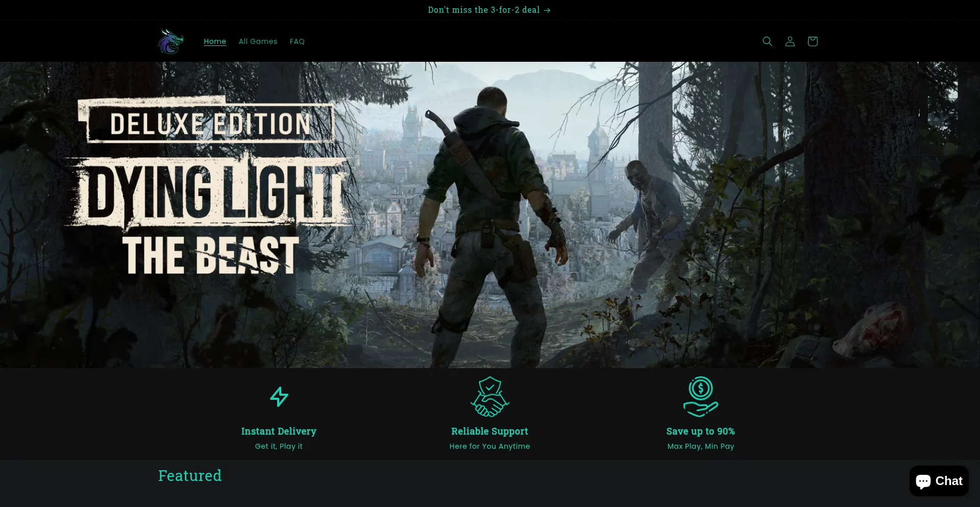Click the Featured section heading
The width and height of the screenshot is (980, 507).
[190, 476]
